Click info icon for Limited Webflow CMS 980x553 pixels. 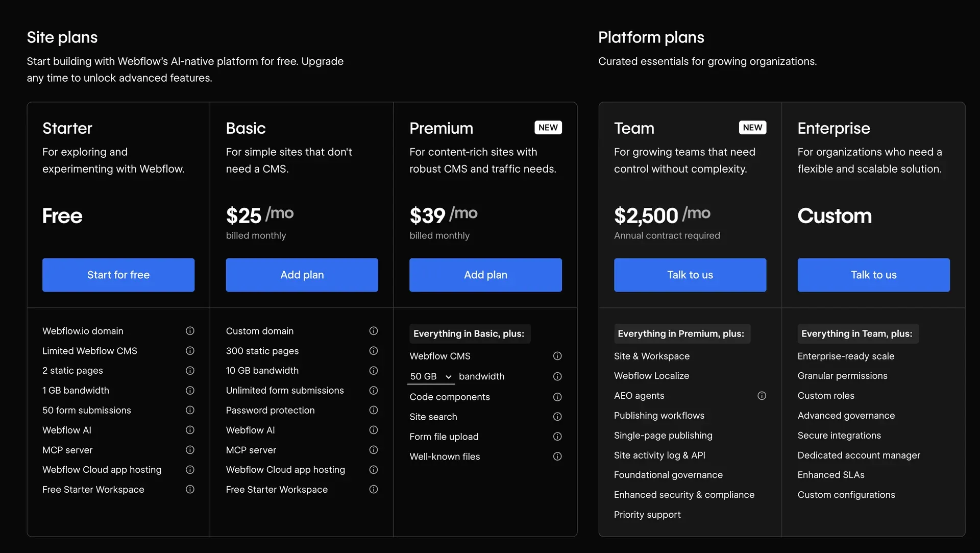click(190, 351)
